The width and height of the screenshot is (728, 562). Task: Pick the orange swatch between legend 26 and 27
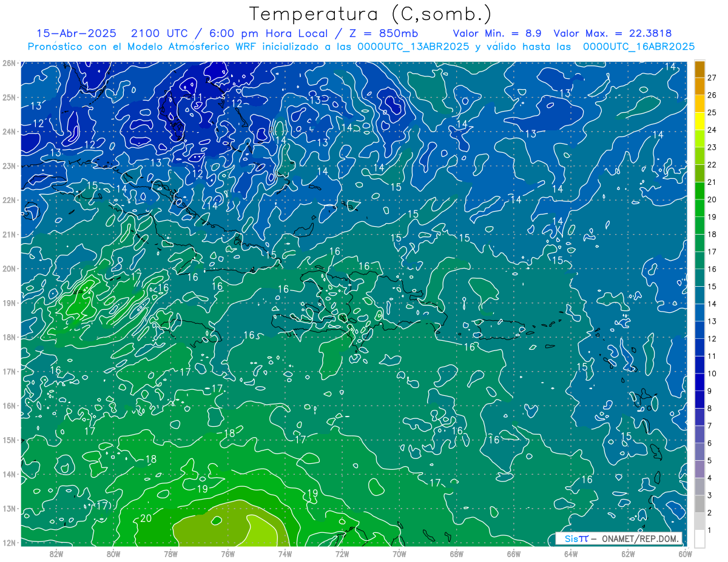point(700,87)
